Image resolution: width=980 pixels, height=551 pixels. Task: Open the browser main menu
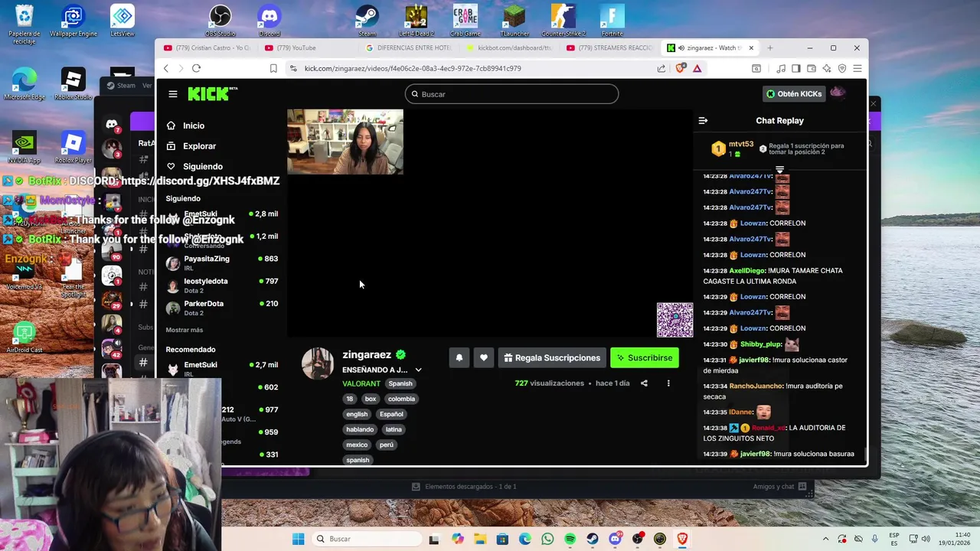[x=857, y=68]
